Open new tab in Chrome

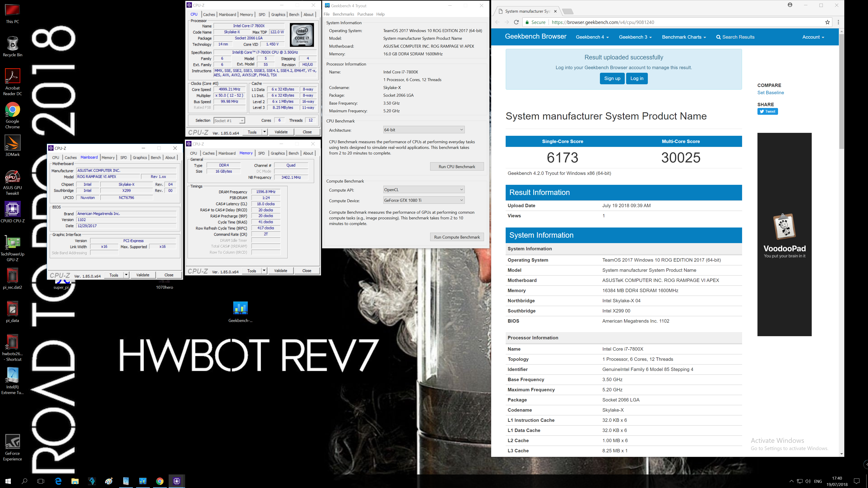(x=568, y=12)
